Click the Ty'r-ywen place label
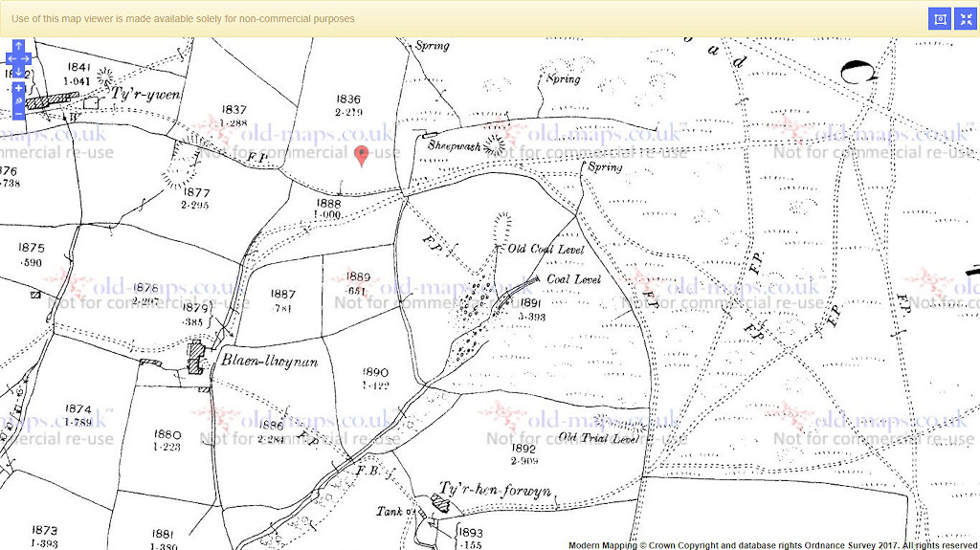This screenshot has height=550, width=980. pyautogui.click(x=146, y=95)
